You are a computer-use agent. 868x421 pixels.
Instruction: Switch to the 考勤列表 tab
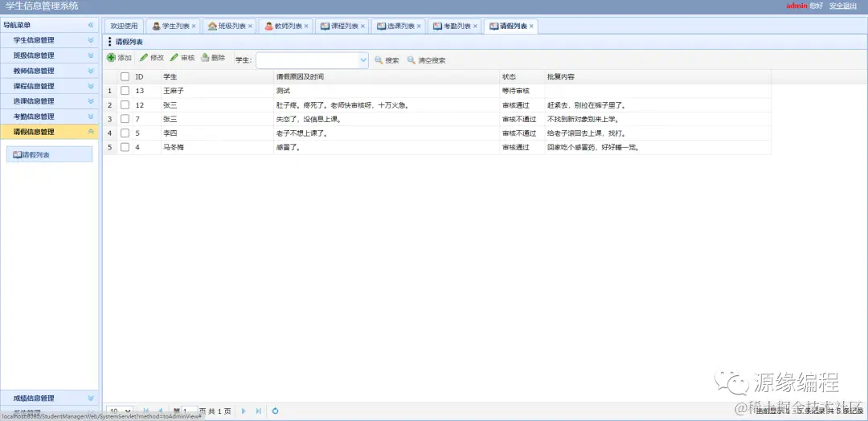click(452, 26)
